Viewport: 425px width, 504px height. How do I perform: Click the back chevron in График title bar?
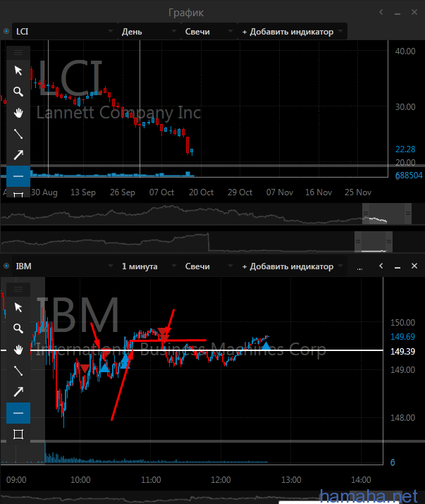click(x=381, y=12)
